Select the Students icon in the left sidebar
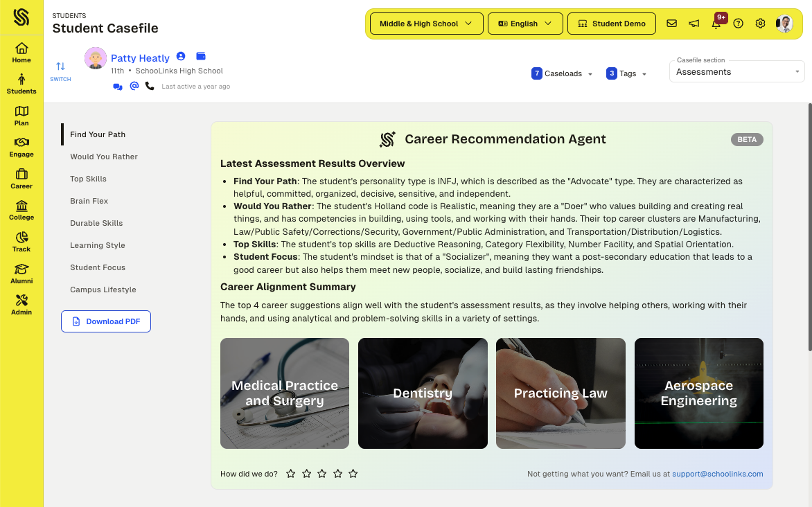Viewport: 812px width, 507px height. point(21,82)
